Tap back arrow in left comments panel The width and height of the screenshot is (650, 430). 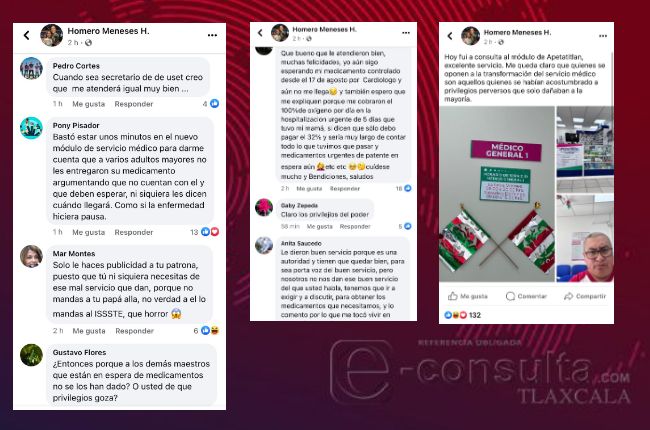[x=27, y=36]
